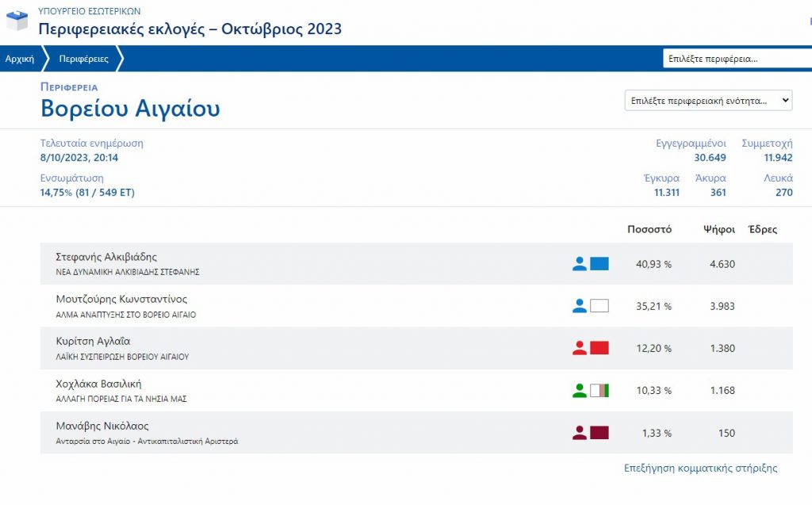Click blue party color swatch for Στεφανής

(599, 264)
